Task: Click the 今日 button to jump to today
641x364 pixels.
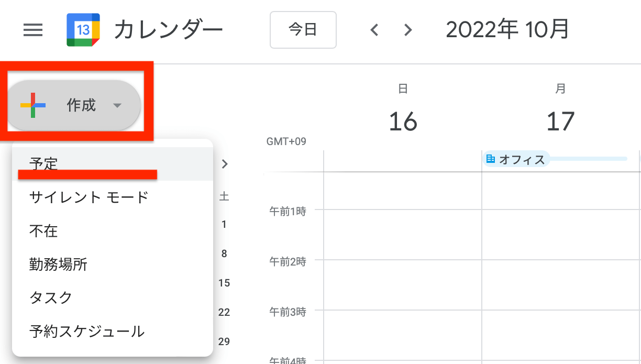Action: [x=303, y=30]
